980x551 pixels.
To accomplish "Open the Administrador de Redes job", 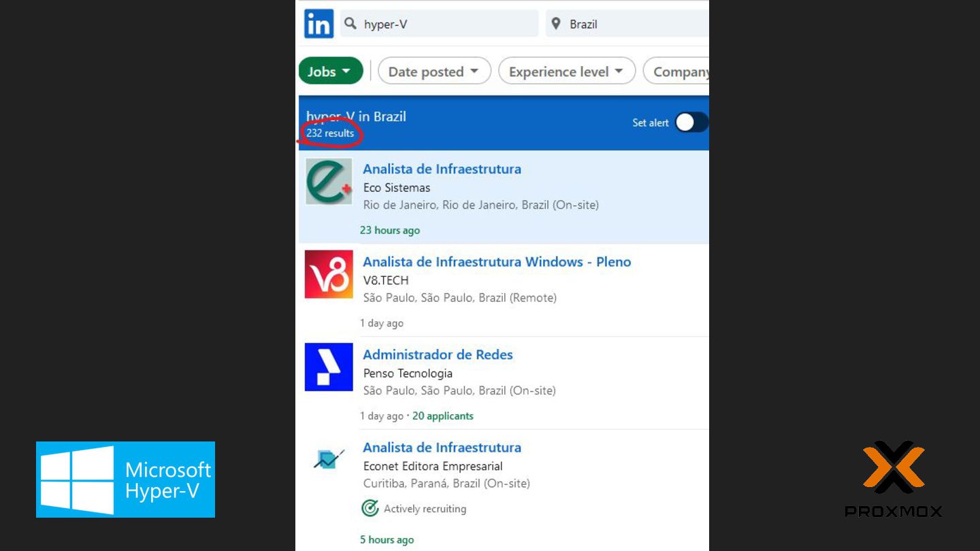I will pos(438,354).
